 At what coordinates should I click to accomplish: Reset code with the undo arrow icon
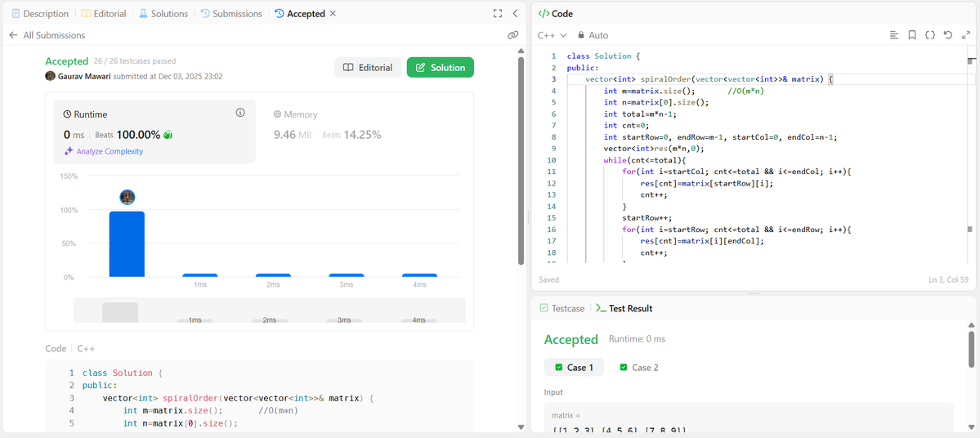click(948, 36)
